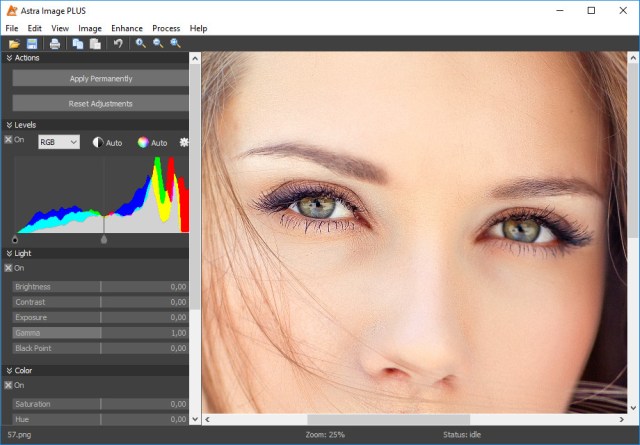
Task: Click the Zoom Out magnifier icon
Action: [x=158, y=44]
